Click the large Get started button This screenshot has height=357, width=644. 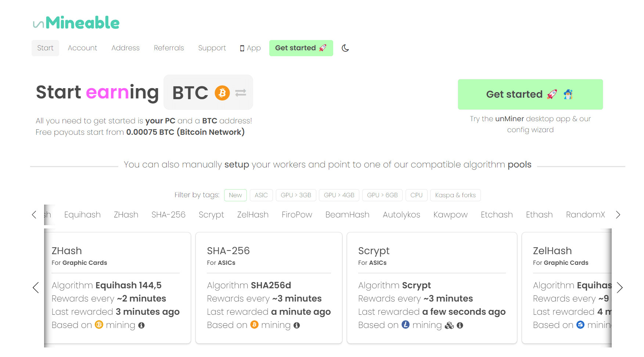click(530, 94)
